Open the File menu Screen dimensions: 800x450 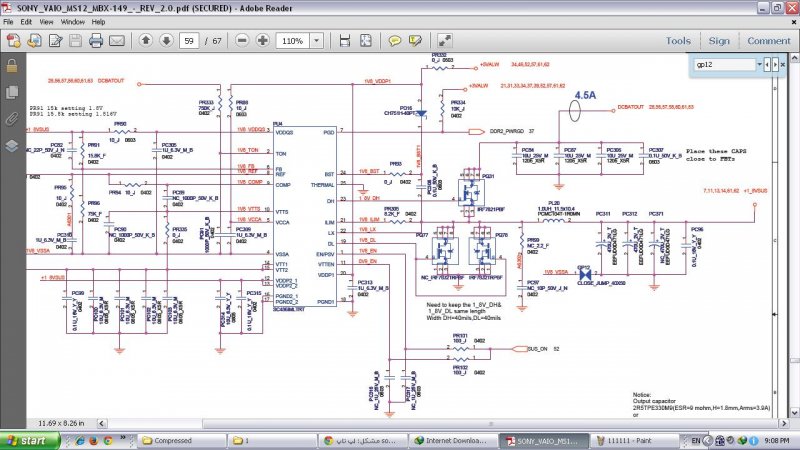tap(8, 22)
